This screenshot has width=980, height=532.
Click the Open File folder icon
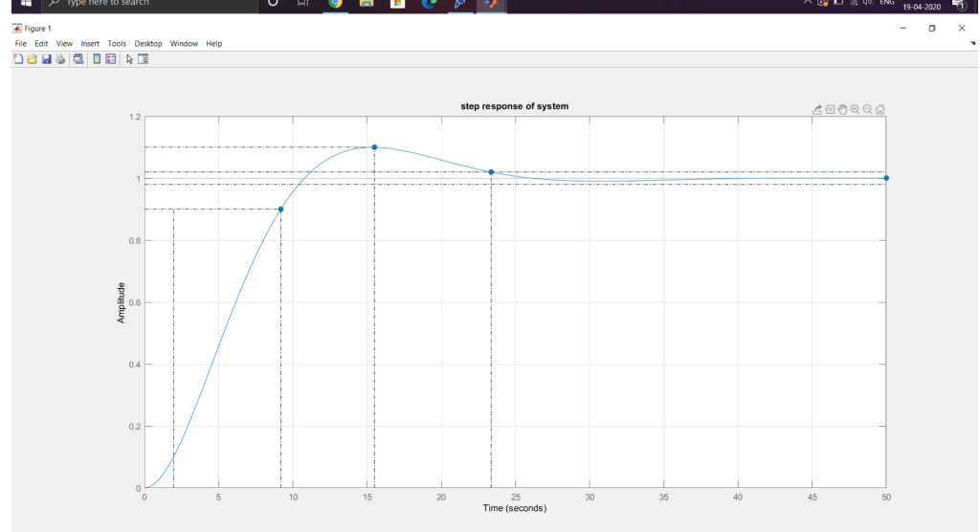[32, 58]
